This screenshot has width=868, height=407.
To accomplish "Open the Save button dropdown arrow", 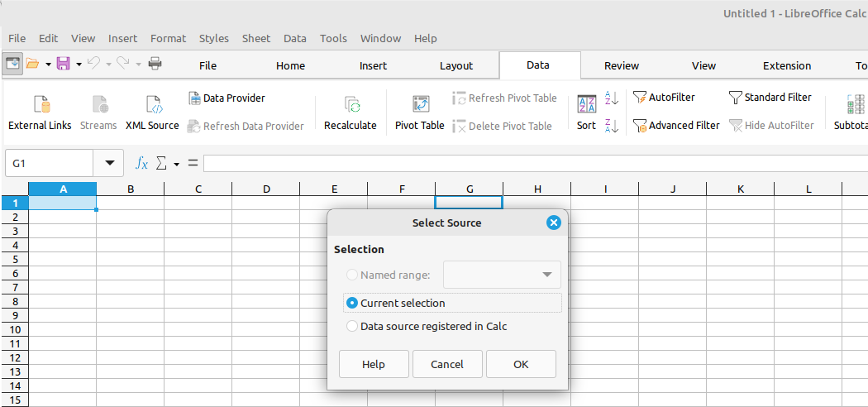I will click(79, 64).
